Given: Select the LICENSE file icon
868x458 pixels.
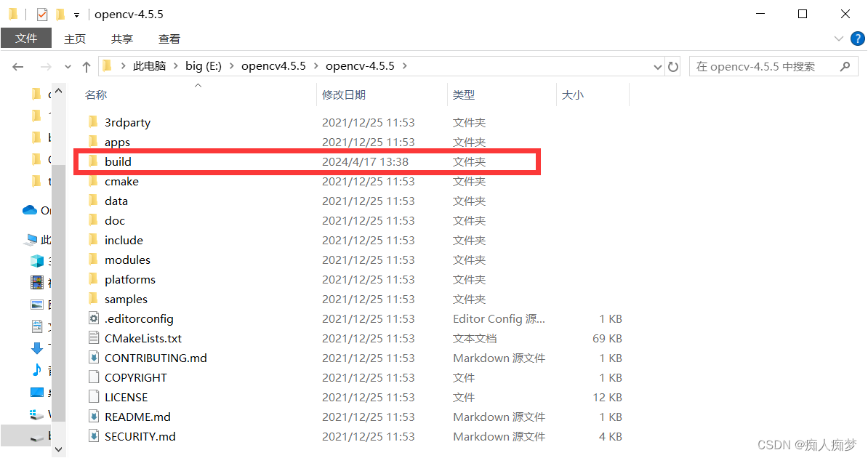Looking at the screenshot, I should pyautogui.click(x=94, y=397).
